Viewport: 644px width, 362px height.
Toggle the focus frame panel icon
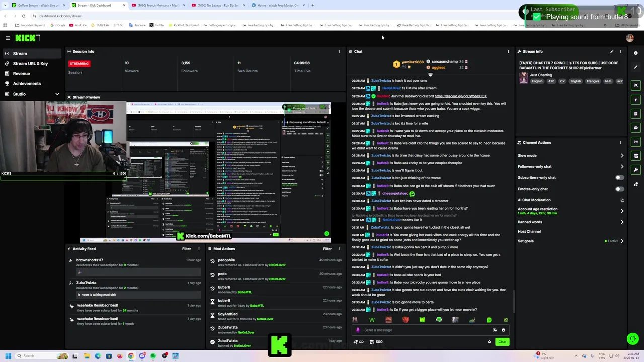636,85
